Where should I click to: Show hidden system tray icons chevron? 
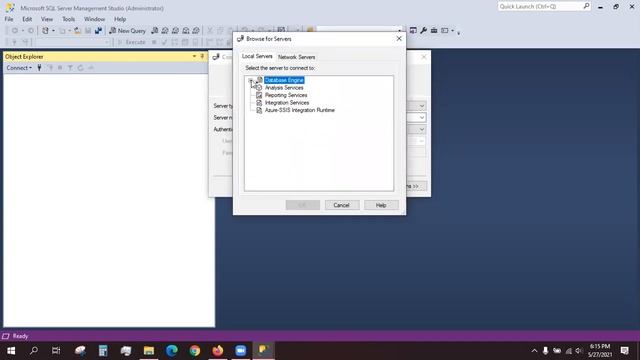534,351
